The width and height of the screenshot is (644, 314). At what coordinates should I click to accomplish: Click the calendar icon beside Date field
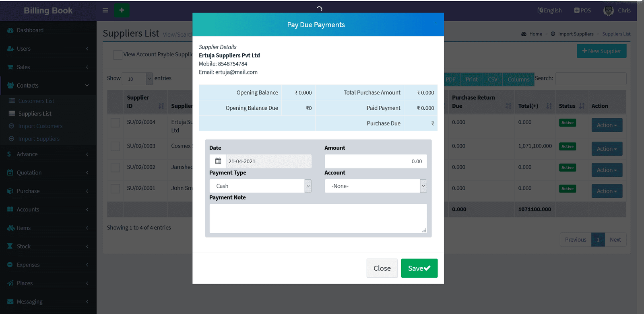[218, 161]
